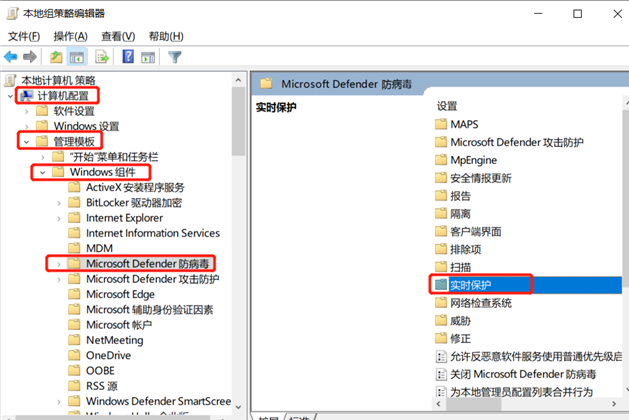
Task: Select ActiveX 安装程序服务 in the tree
Action: coord(135,187)
